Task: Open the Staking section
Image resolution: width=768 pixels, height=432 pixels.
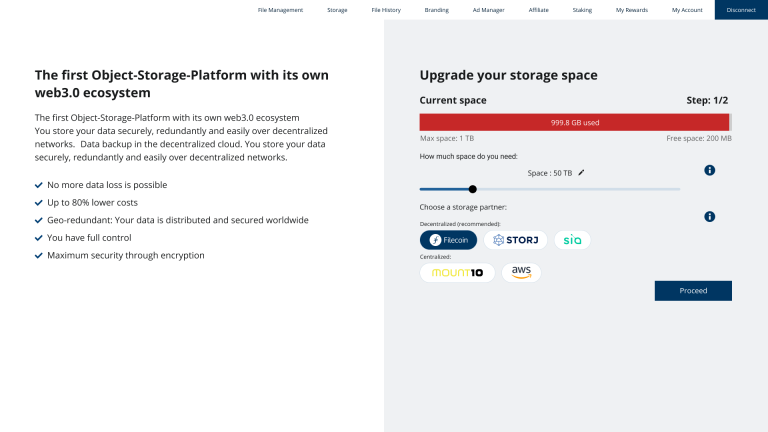Action: [582, 10]
